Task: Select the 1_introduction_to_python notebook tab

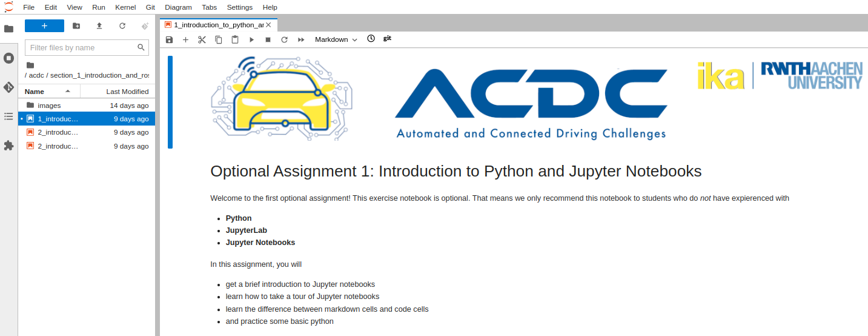Action: tap(219, 25)
